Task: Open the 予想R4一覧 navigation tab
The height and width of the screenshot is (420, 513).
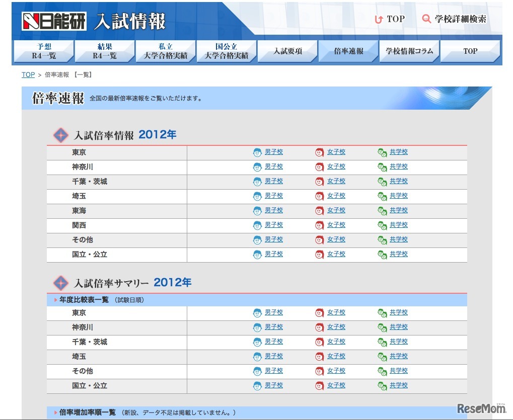Action: tap(44, 51)
